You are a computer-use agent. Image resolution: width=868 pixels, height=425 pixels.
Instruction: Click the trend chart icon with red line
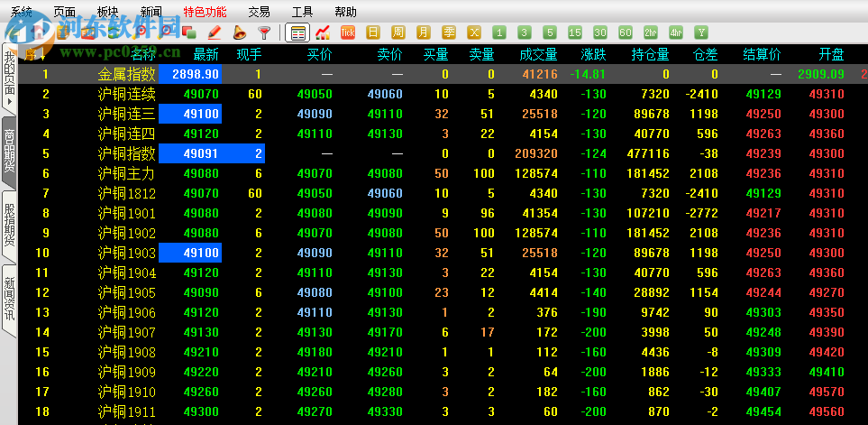pyautogui.click(x=323, y=32)
